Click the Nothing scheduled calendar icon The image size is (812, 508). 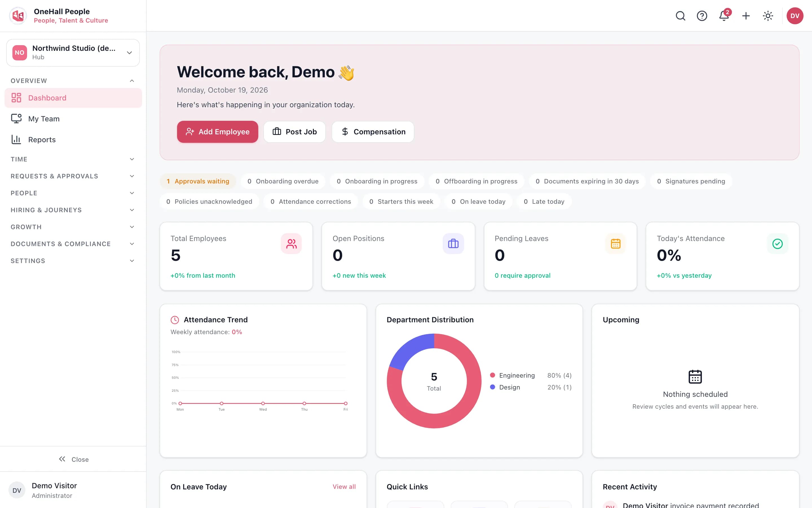pyautogui.click(x=695, y=377)
